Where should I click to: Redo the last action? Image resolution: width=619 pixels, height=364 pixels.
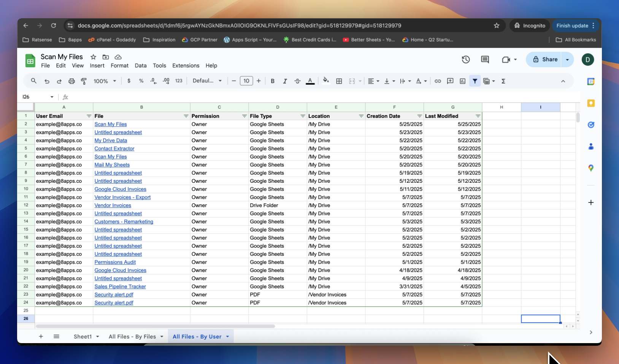pos(59,81)
